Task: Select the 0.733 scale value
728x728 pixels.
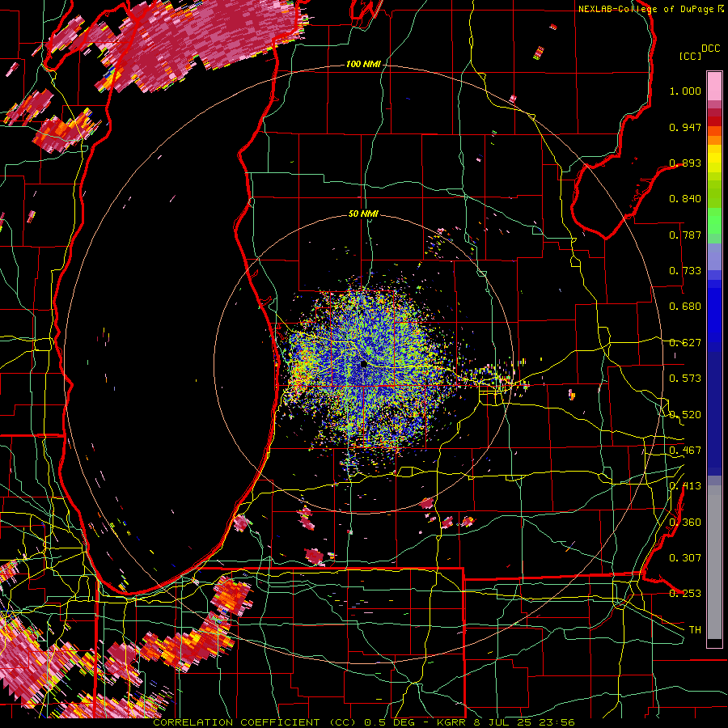Action: click(x=685, y=271)
